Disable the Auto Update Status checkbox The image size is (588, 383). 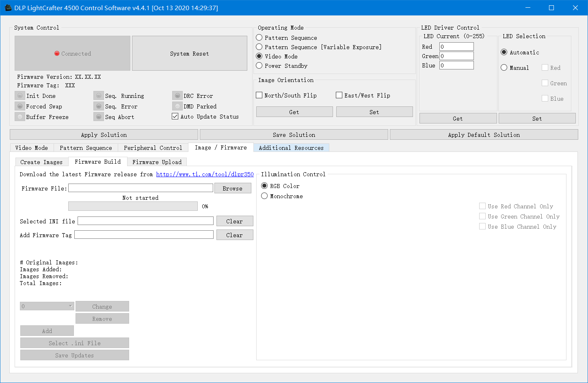(175, 117)
